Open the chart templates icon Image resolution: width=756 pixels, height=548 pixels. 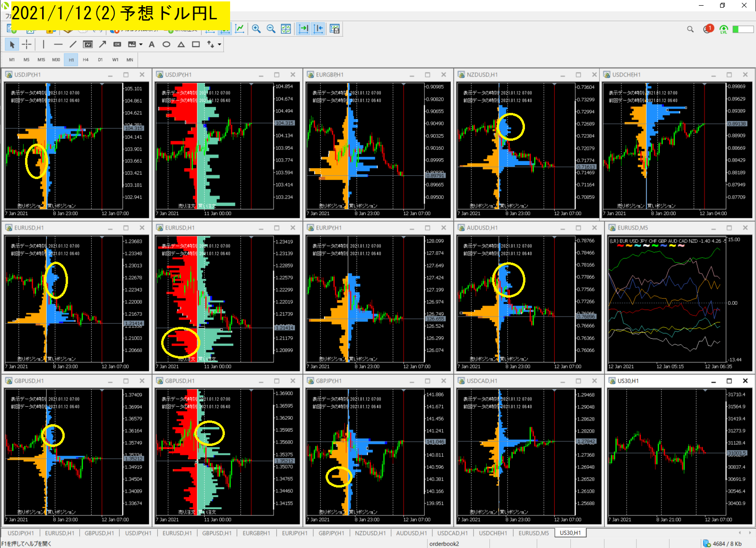tap(335, 29)
